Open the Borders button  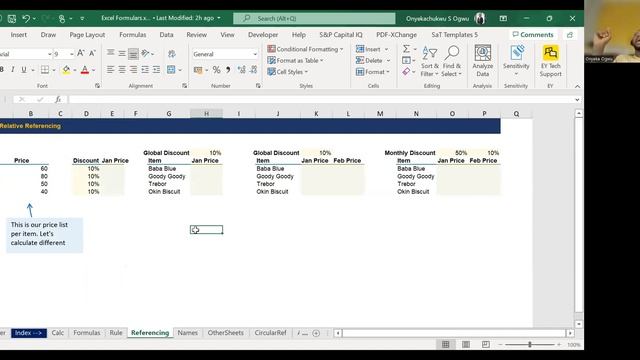click(x=45, y=70)
